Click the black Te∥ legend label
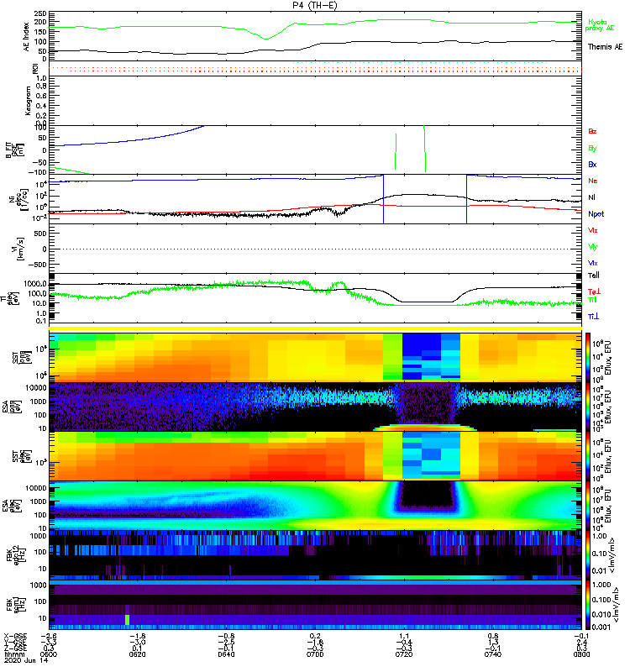The height and width of the screenshot is (672, 630). coord(594,276)
